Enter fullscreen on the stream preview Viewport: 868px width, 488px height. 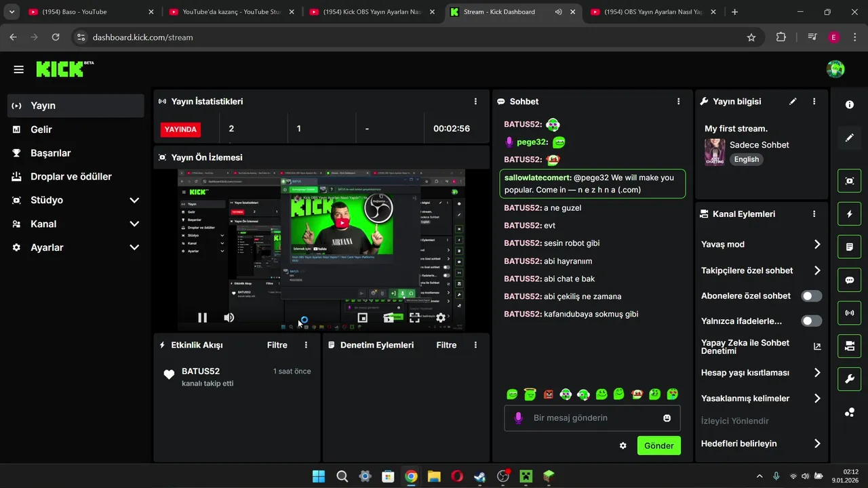[414, 317]
